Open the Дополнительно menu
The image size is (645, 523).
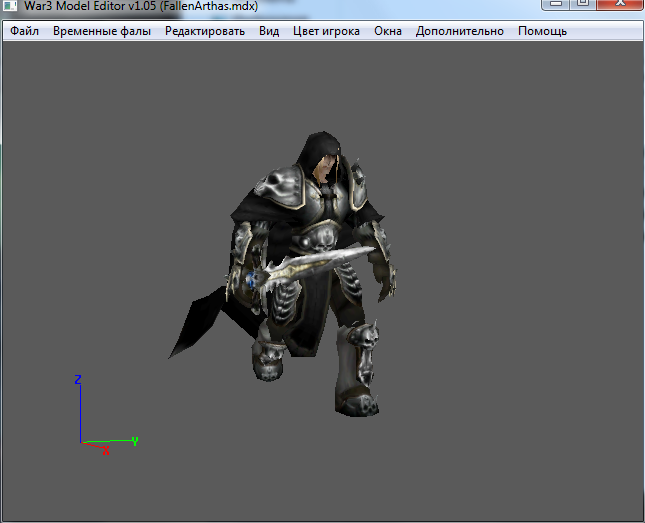point(459,31)
